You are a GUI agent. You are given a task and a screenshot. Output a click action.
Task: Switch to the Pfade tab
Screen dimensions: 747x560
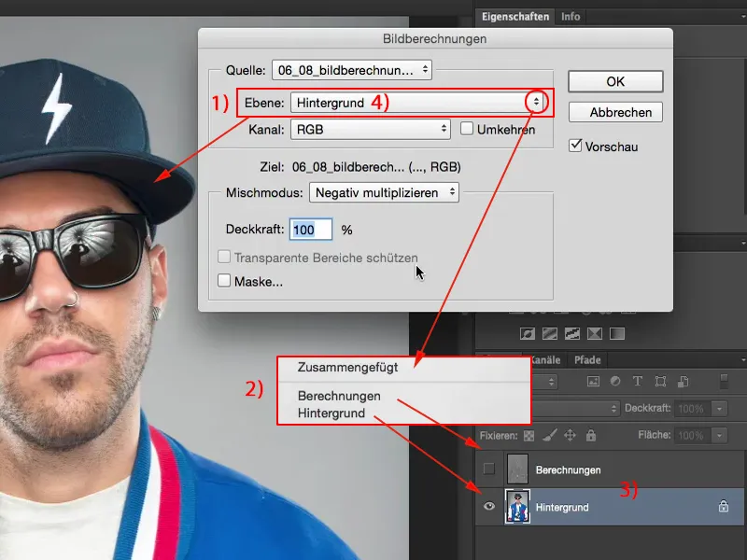(587, 360)
